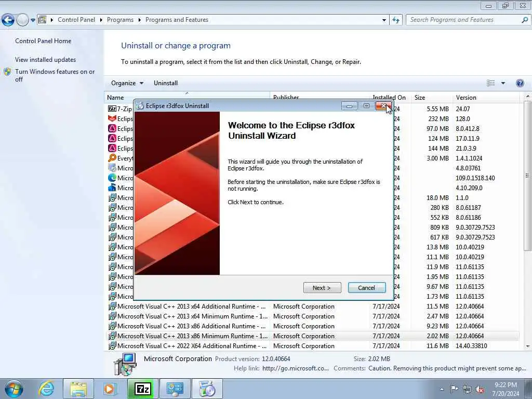Click the Forward navigation arrow
The image size is (532, 399).
(x=22, y=20)
